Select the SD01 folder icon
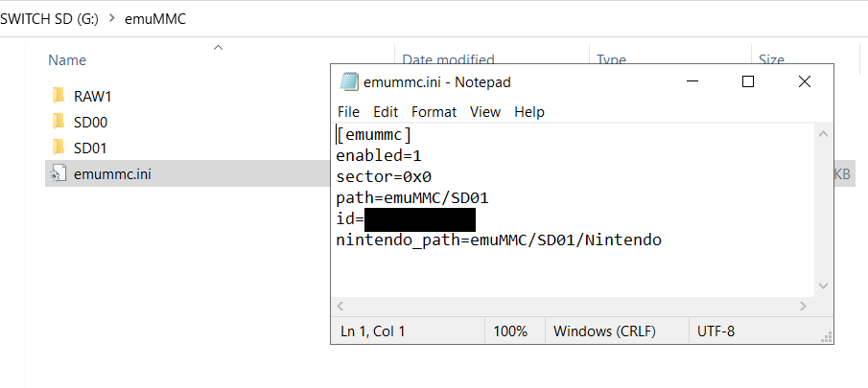 coord(59,148)
